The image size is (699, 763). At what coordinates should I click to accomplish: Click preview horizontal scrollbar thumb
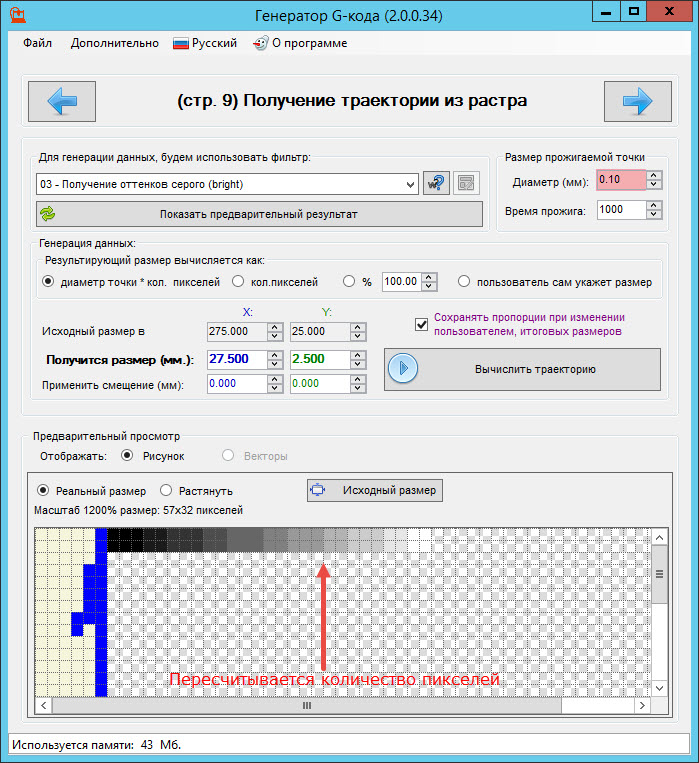(x=307, y=705)
